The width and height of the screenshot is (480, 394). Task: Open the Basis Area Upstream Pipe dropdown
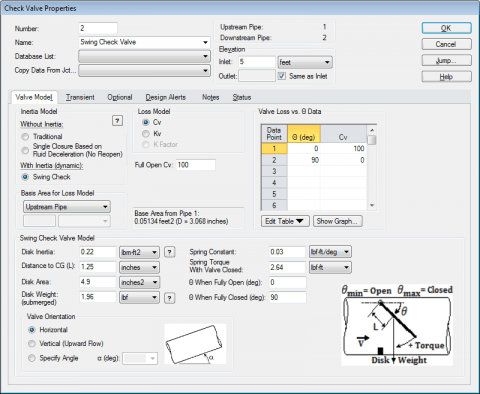(67, 207)
